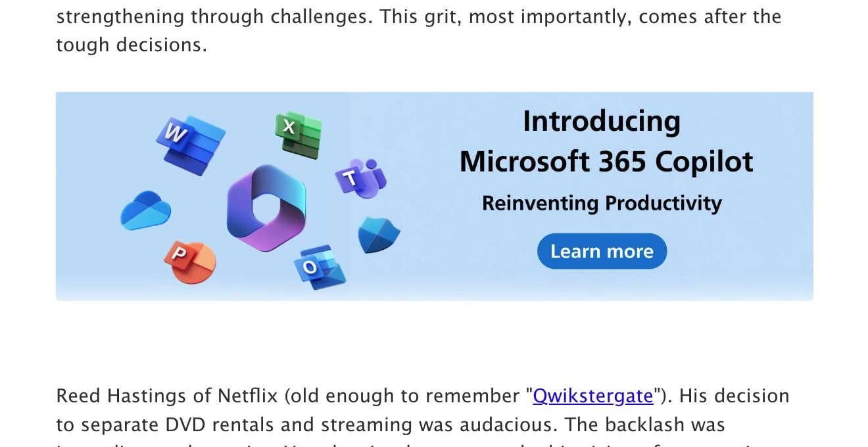Click the Word icon in the banner
Screen dimensions: 868x447
tap(190, 145)
